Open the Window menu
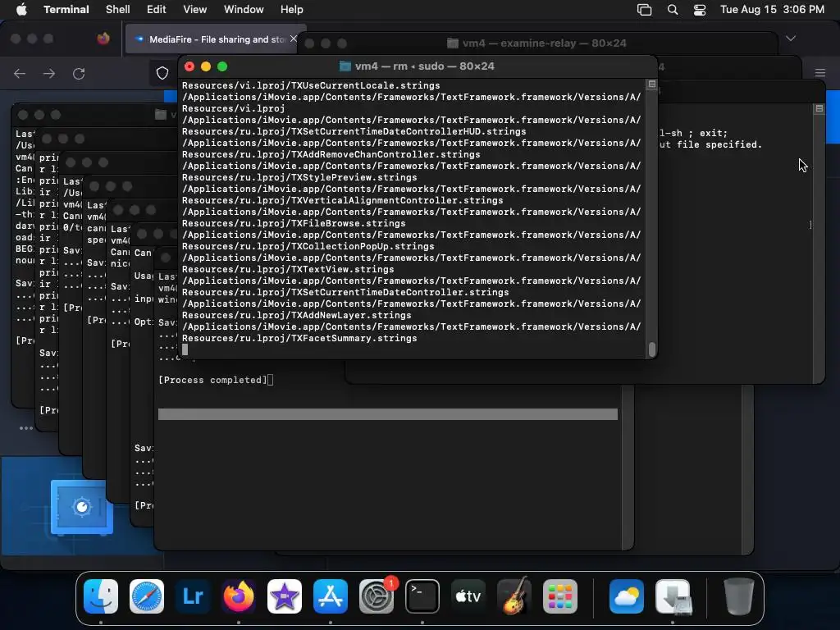Viewport: 840px width, 630px height. (243, 10)
